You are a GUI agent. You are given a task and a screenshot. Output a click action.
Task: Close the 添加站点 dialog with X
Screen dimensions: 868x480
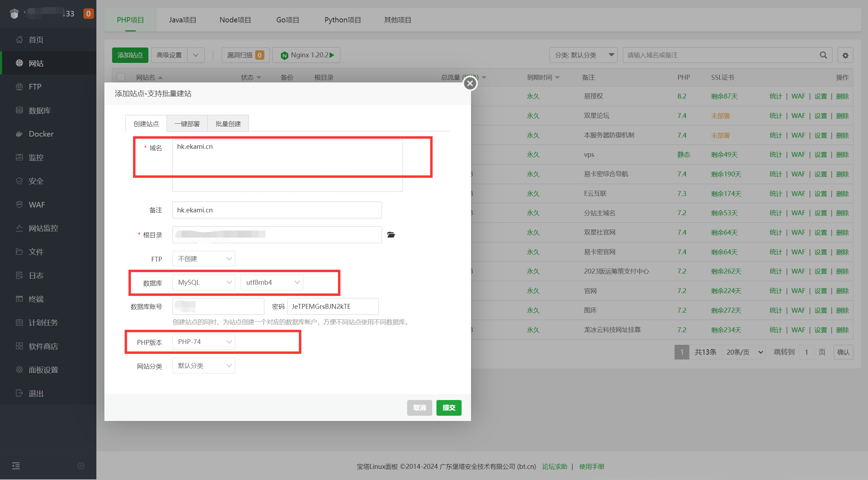coord(470,83)
